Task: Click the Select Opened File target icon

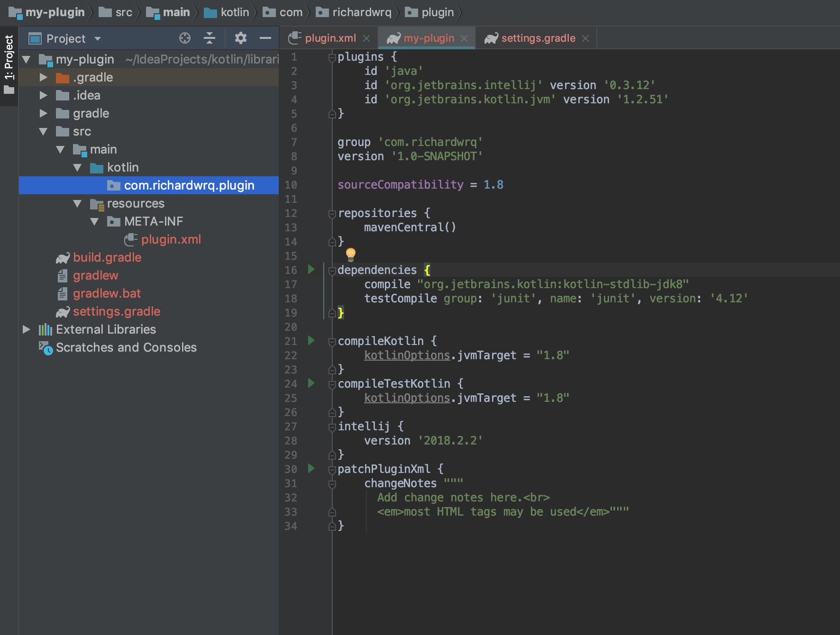Action: coord(184,38)
